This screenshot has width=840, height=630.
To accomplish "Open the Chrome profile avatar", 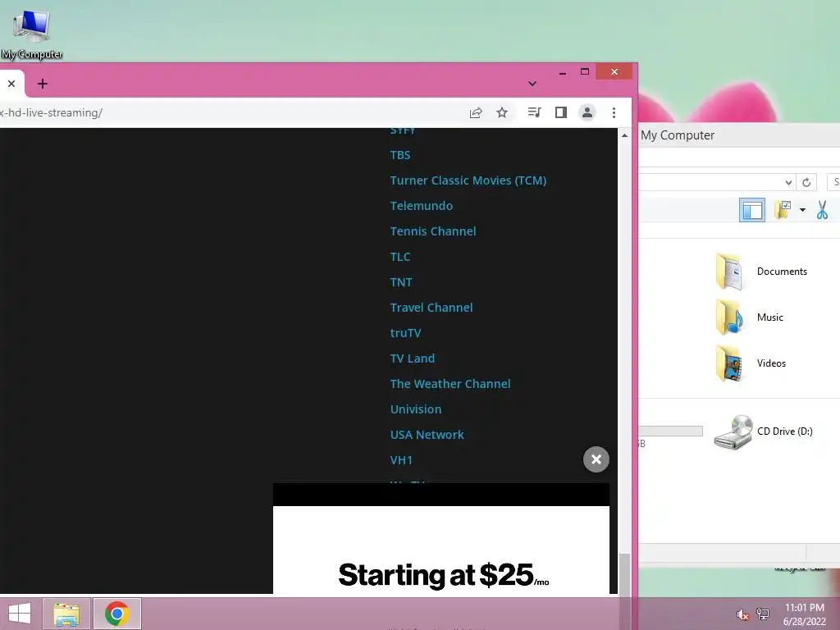I will pyautogui.click(x=587, y=112).
